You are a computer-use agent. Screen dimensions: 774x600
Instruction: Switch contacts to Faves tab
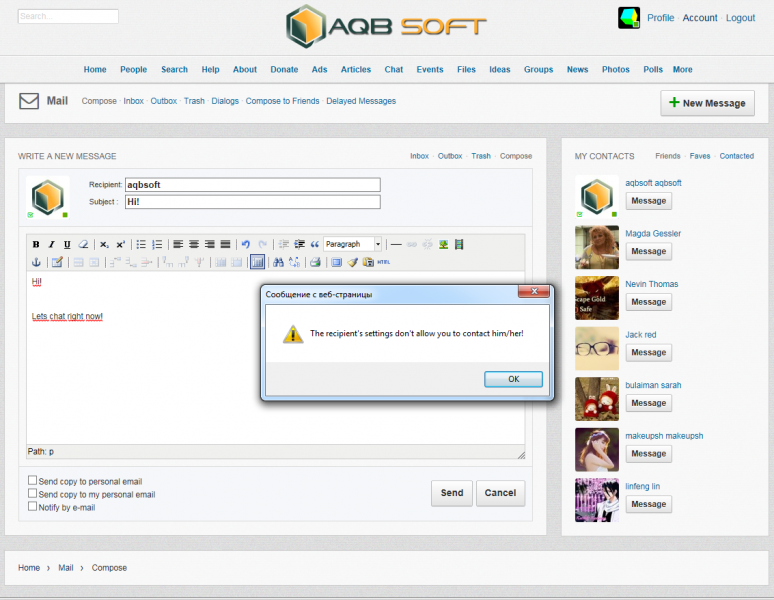click(699, 156)
